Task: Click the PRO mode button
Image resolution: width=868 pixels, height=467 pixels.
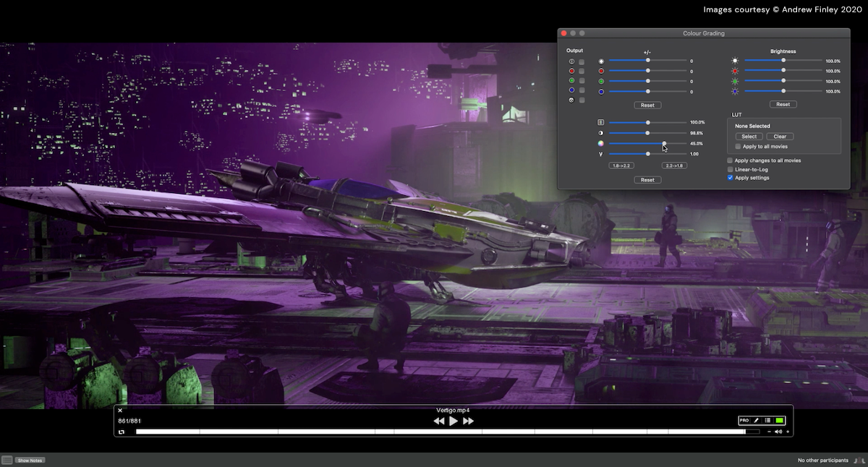Action: click(744, 420)
